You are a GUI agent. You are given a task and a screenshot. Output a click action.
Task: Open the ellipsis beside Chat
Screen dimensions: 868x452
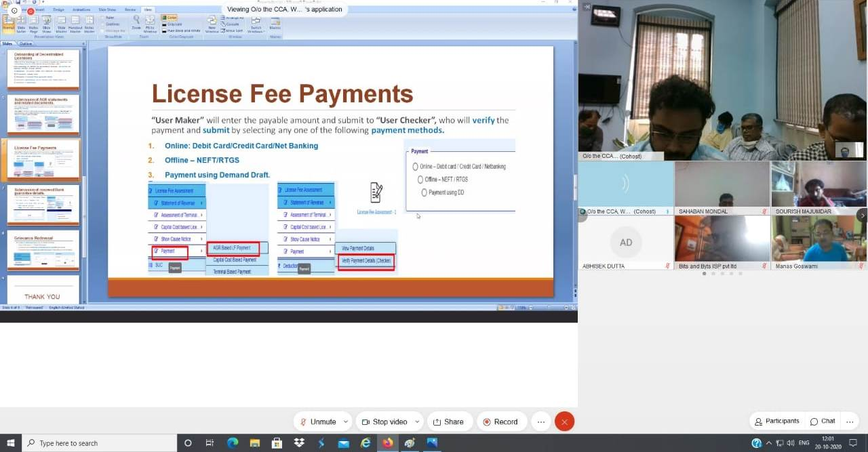[x=849, y=422]
